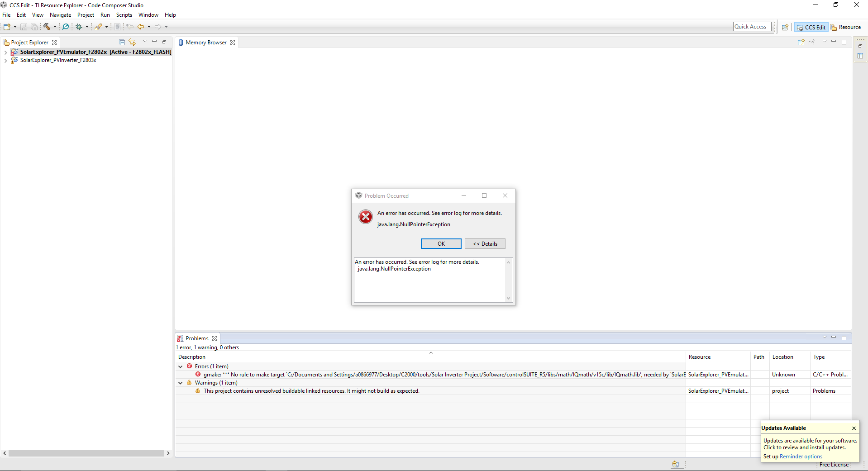This screenshot has height=471, width=868.
Task: Open the New toolbar dropdown arrow
Action: pos(14,27)
